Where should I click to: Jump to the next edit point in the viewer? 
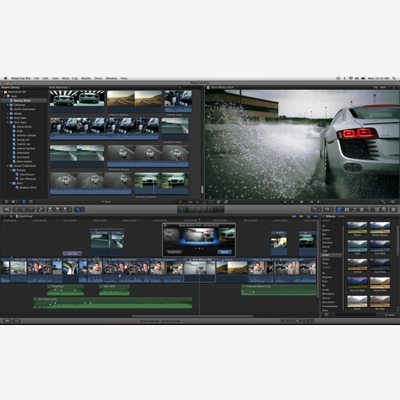[x=318, y=202]
